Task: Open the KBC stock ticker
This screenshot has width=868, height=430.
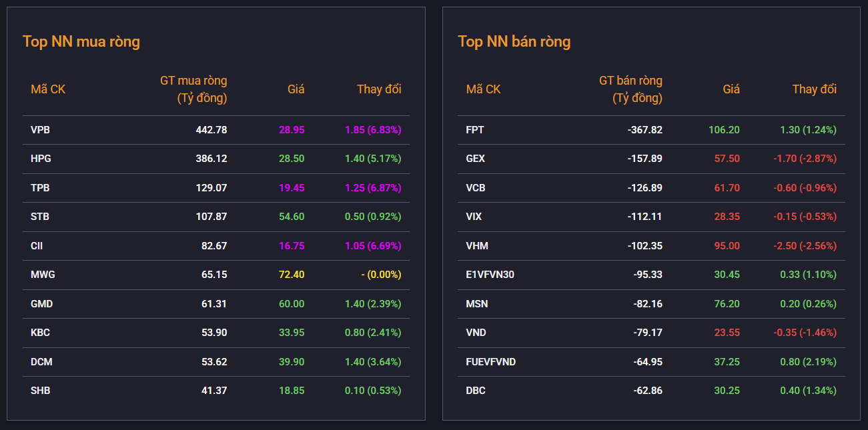Action: pos(40,333)
